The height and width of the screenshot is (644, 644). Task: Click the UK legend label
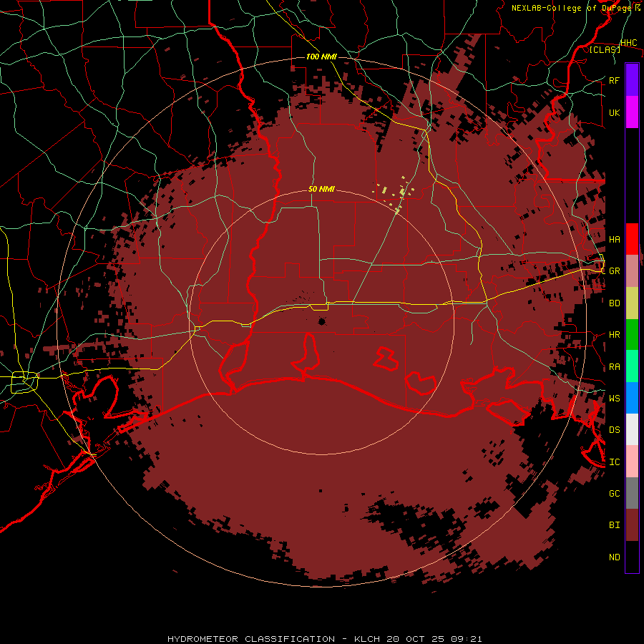(614, 112)
